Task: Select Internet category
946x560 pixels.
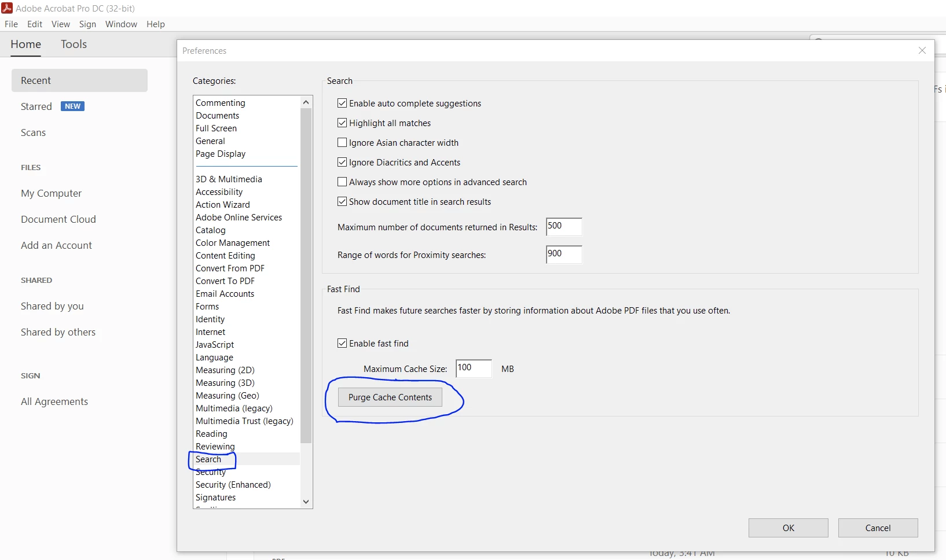Action: click(x=210, y=332)
